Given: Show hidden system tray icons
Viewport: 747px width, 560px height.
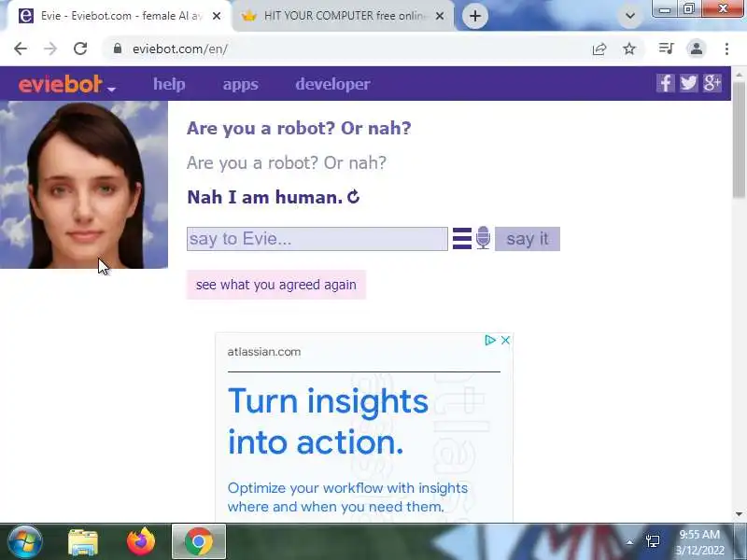Looking at the screenshot, I should pos(629,542).
